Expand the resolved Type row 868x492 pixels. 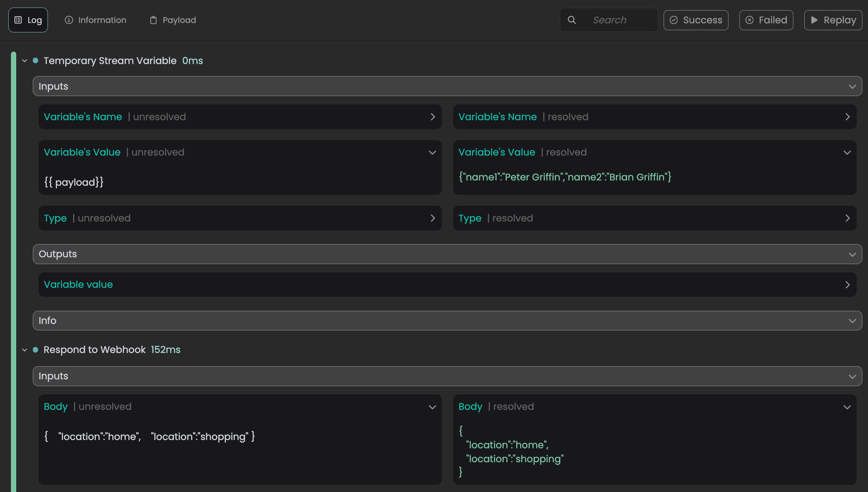coord(847,218)
